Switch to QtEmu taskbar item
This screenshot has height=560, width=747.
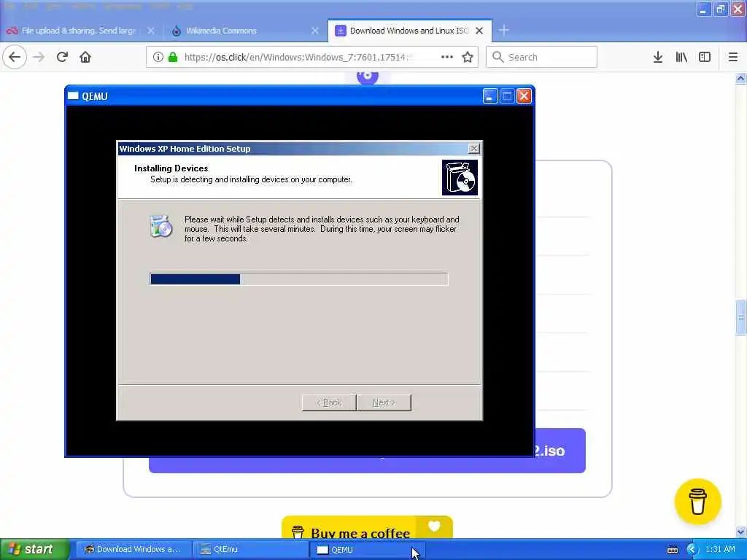point(250,550)
